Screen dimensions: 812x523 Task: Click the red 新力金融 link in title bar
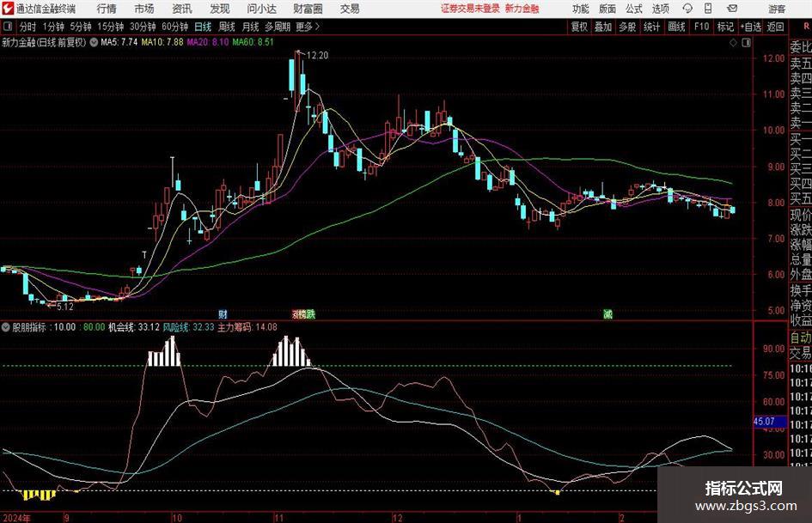point(522,9)
